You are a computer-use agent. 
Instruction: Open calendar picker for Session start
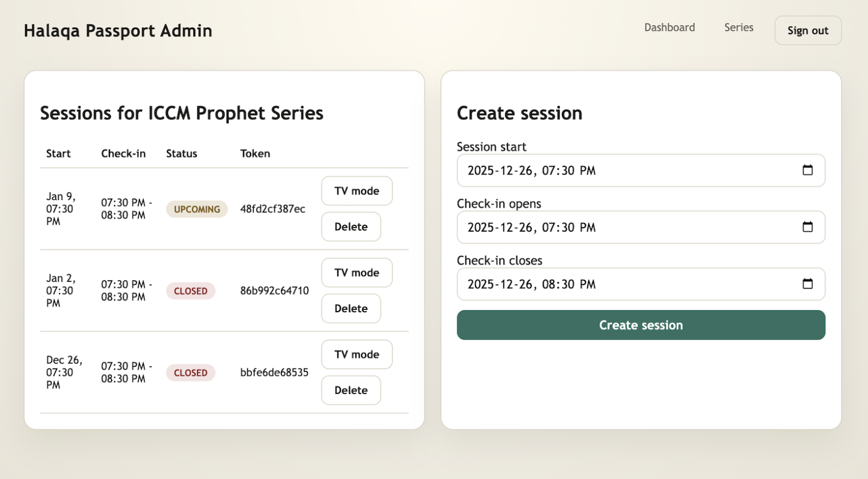coord(807,170)
